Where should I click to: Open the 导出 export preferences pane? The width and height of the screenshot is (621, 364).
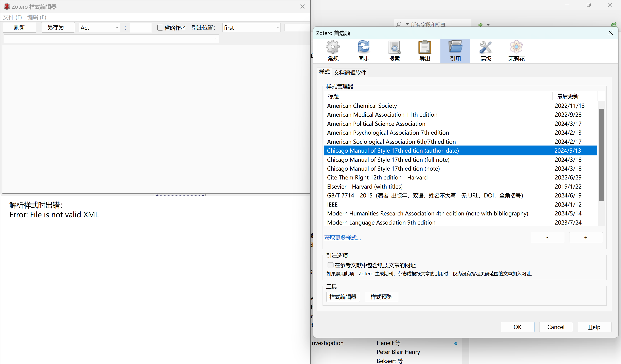[x=425, y=51]
